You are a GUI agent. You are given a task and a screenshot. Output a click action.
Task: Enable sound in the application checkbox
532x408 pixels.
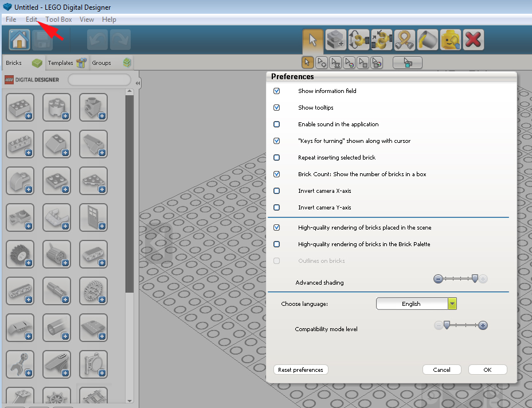click(x=276, y=125)
